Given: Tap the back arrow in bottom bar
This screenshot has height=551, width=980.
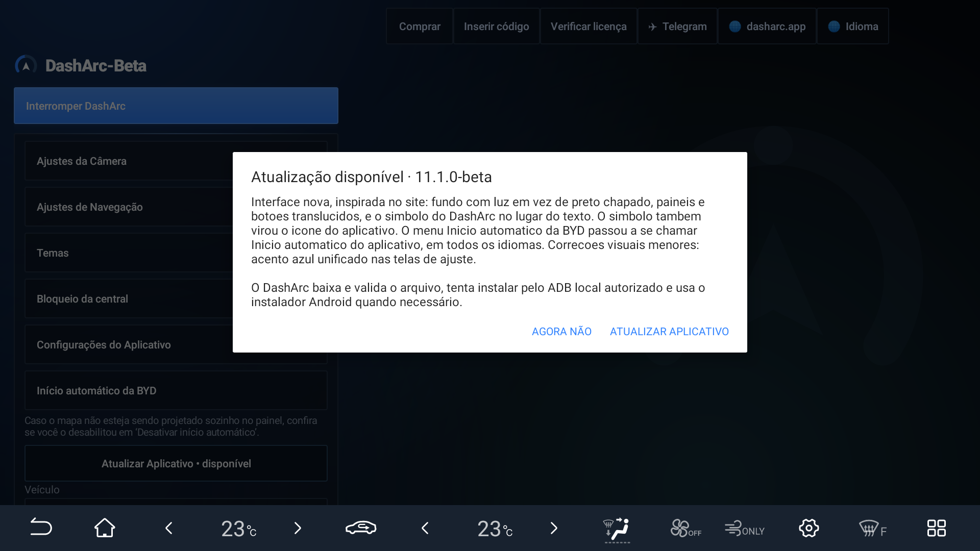Looking at the screenshot, I should pyautogui.click(x=41, y=527).
